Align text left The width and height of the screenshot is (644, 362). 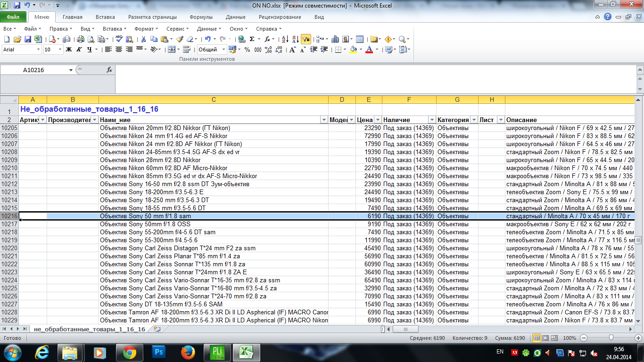coord(108,49)
